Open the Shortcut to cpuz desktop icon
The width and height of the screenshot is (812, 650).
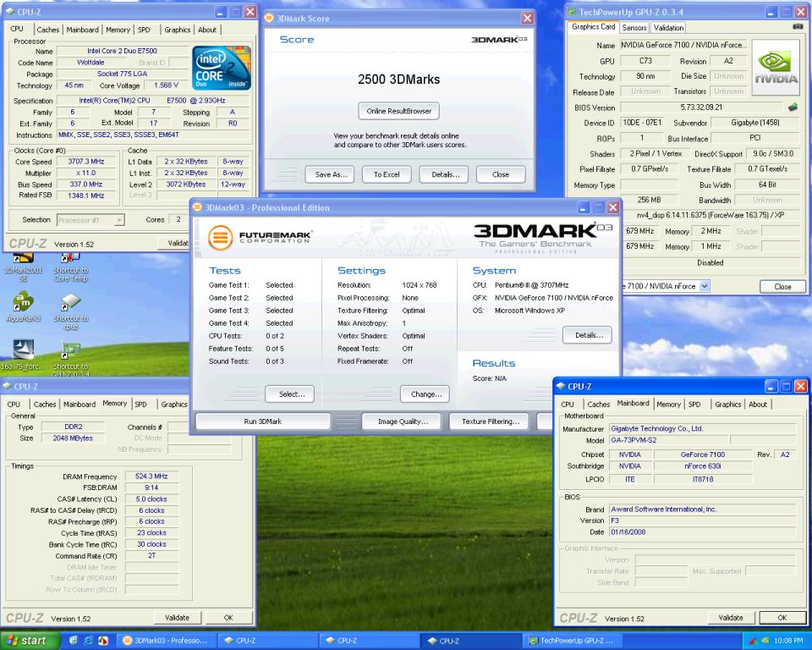point(70,311)
